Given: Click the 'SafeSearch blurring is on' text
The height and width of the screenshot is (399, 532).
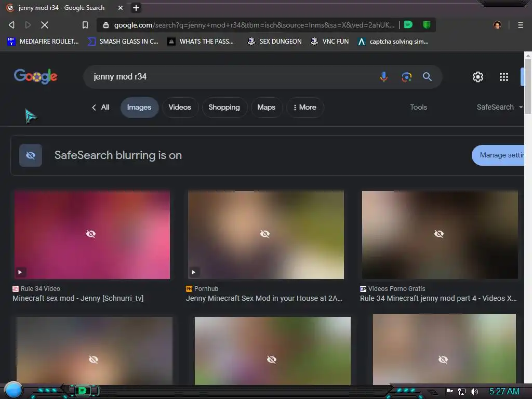Looking at the screenshot, I should (118, 155).
